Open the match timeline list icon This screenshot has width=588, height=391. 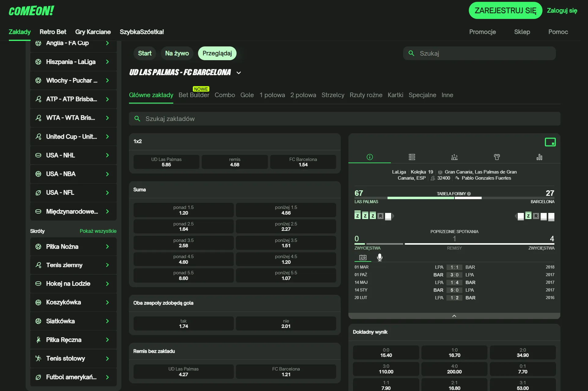pos(412,157)
